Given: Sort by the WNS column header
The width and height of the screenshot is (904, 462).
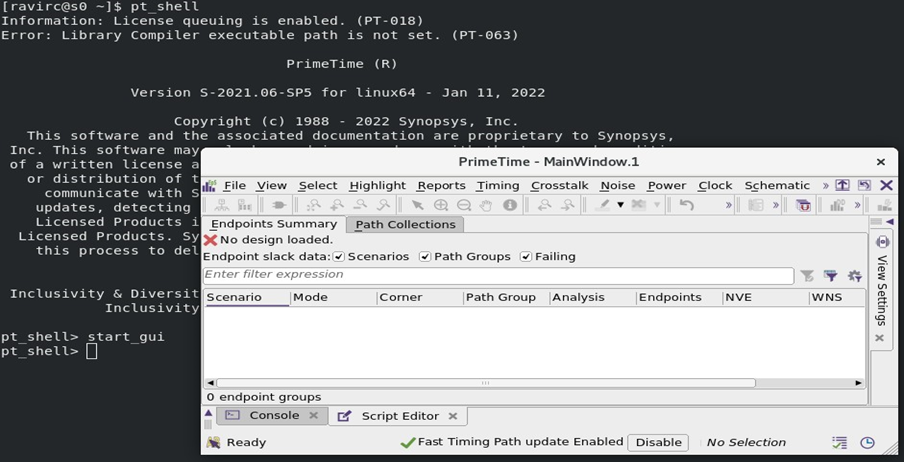Looking at the screenshot, I should point(837,298).
